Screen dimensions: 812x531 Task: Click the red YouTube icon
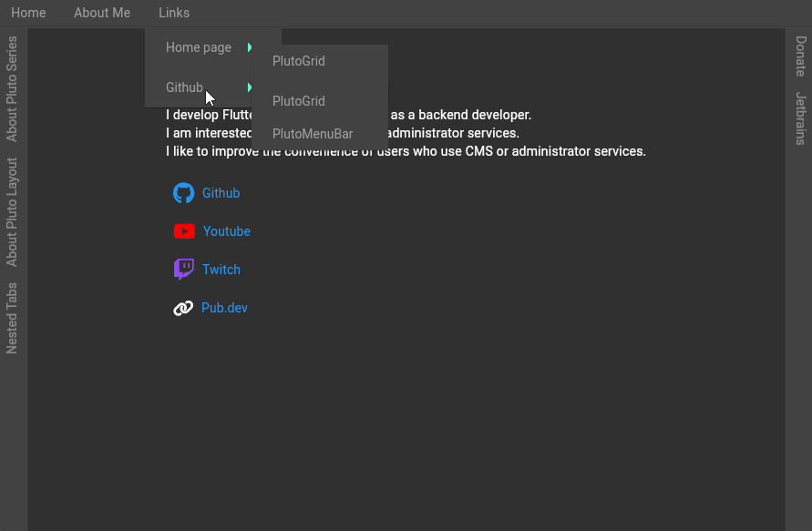tap(184, 231)
